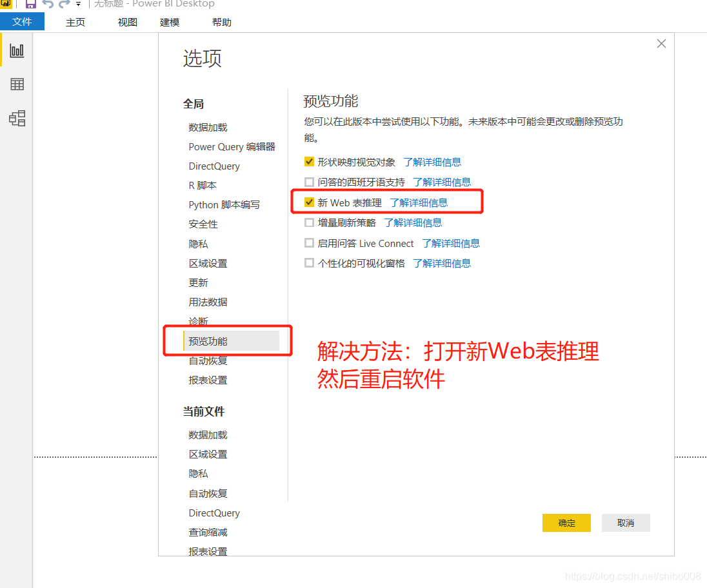707x588 pixels.
Task: Open the Model relationships view icon
Action: pos(17,118)
